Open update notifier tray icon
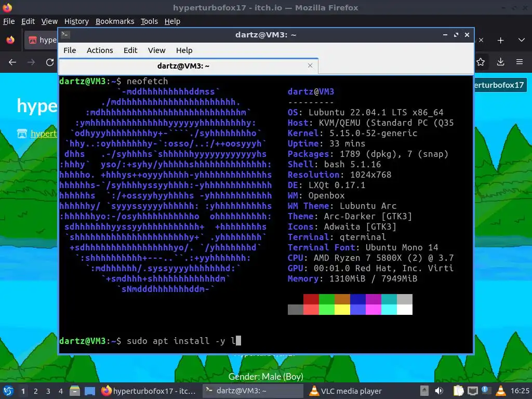 click(486, 391)
